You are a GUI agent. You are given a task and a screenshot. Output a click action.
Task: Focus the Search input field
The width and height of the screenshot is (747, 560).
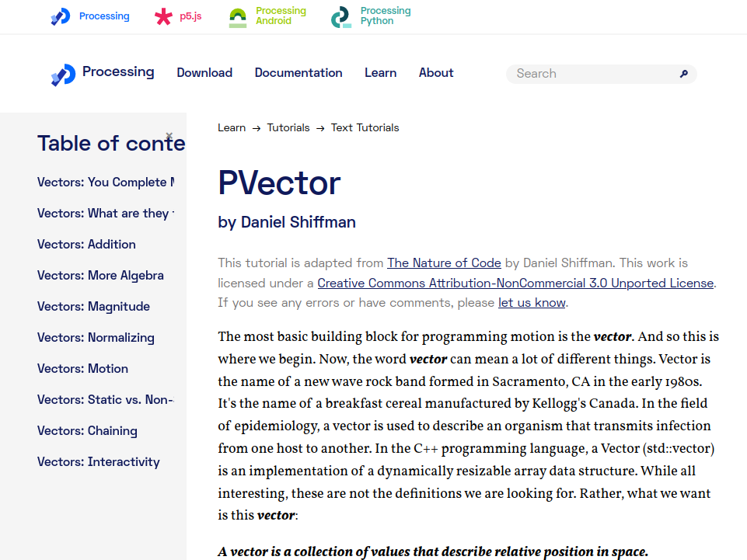tap(591, 74)
